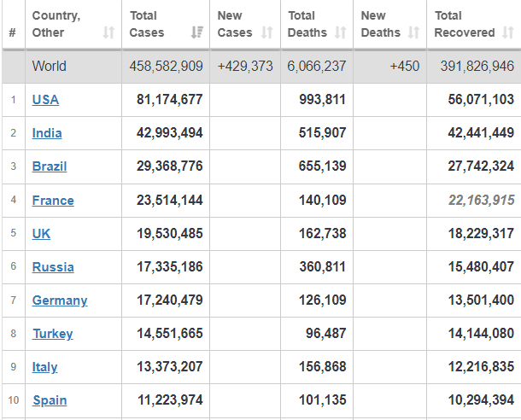
Task: Select Russia total deaths 360,811
Action: [x=323, y=266]
